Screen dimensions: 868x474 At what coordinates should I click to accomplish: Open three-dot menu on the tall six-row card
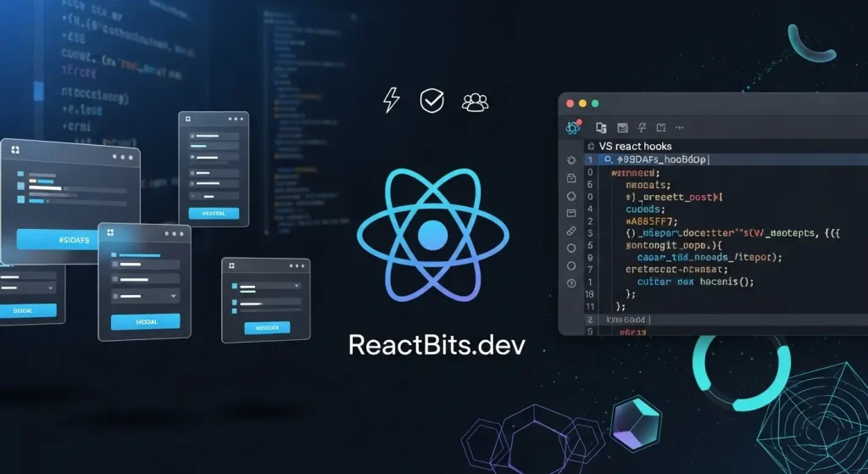pos(236,119)
